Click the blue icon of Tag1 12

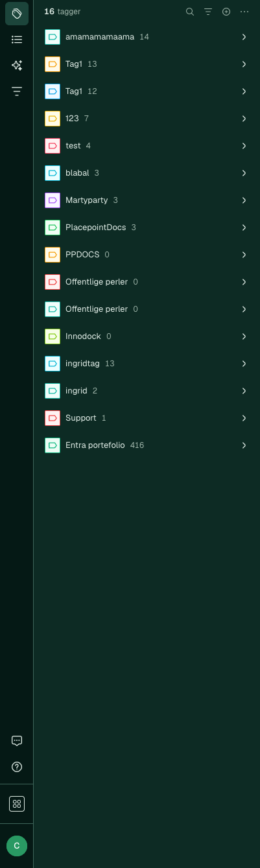(53, 91)
